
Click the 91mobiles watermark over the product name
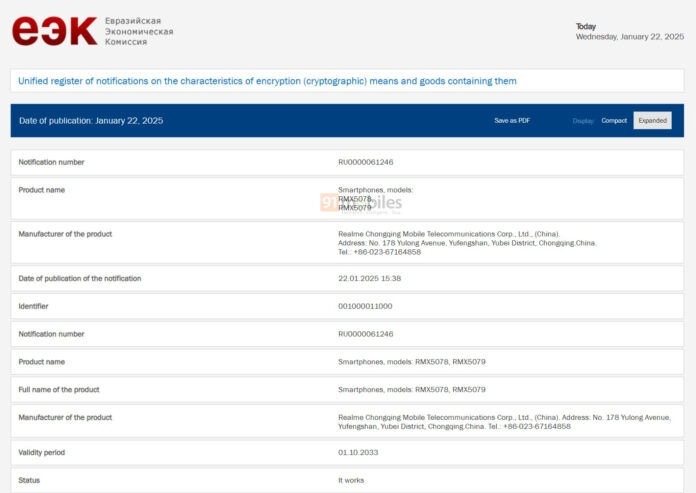point(360,201)
